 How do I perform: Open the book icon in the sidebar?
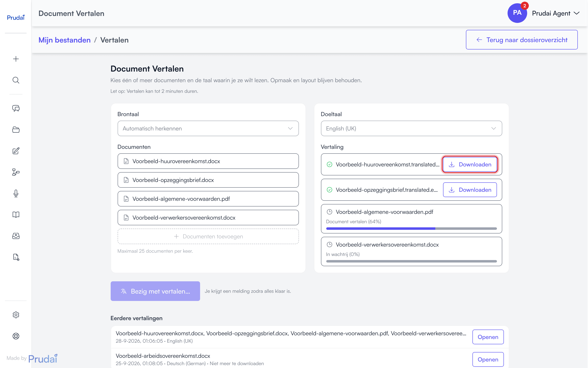point(16,215)
